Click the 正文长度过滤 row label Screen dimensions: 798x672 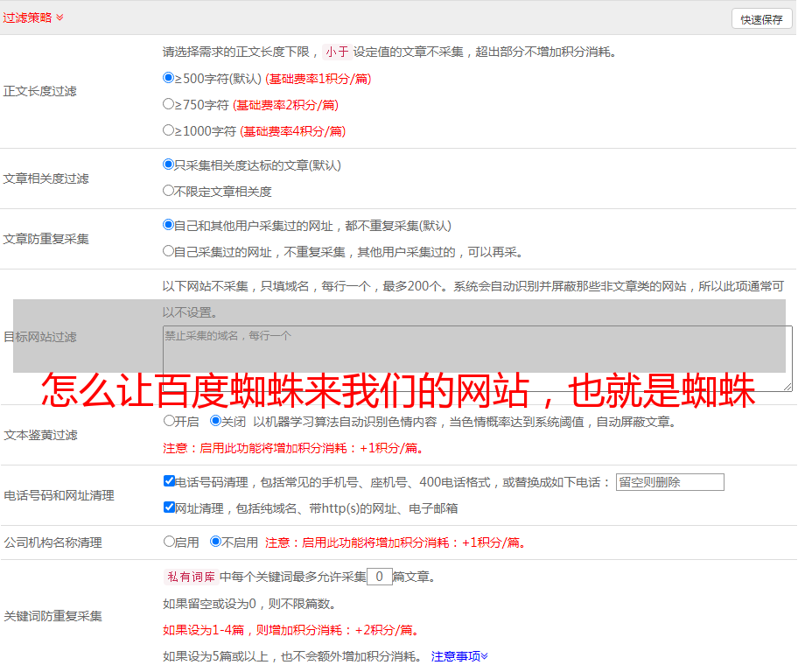click(x=39, y=91)
